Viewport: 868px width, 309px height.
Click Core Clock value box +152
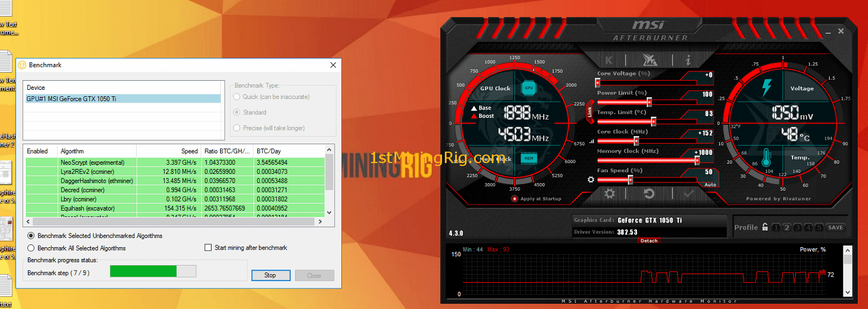coord(700,133)
